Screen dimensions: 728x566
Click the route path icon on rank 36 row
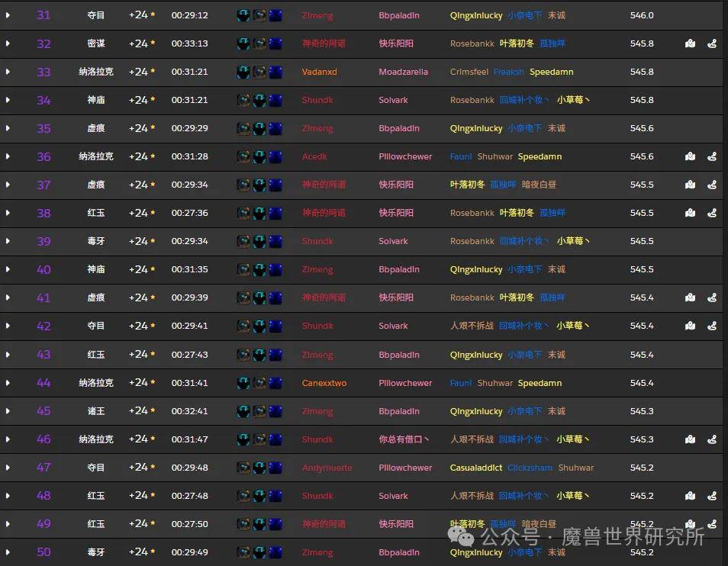[x=712, y=156]
